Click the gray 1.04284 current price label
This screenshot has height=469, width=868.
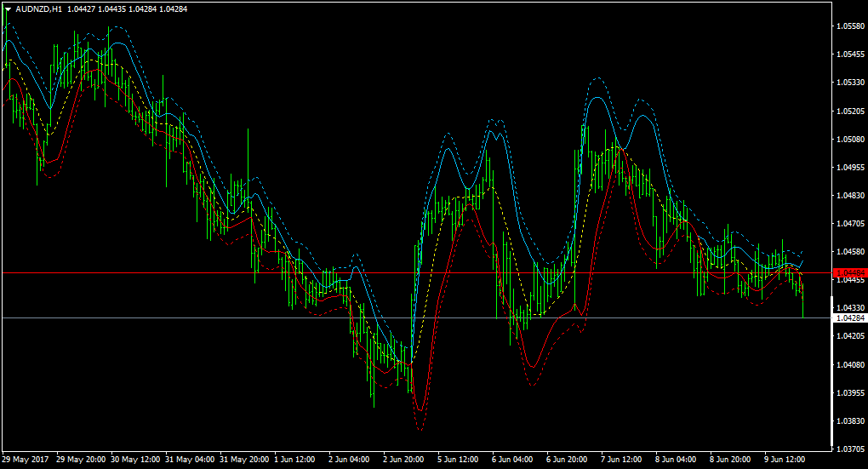coord(850,317)
